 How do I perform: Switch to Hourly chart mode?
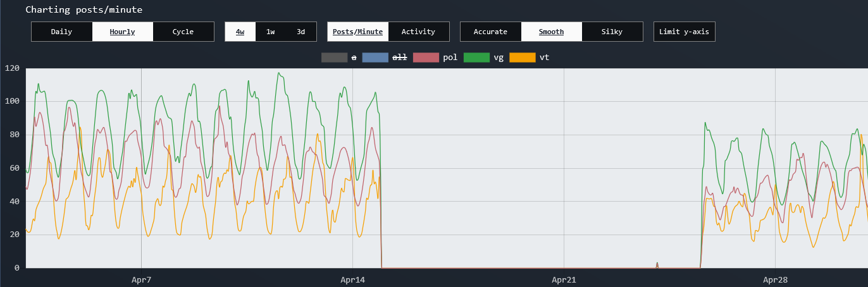click(x=123, y=32)
